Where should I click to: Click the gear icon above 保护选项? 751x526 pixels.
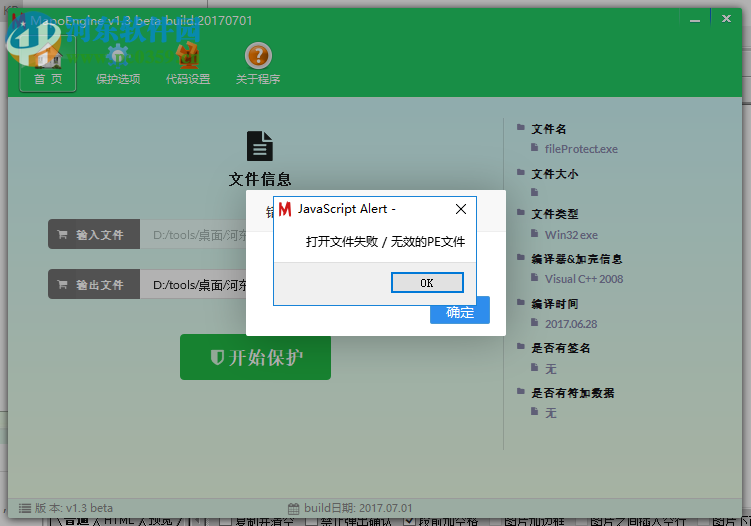pyautogui.click(x=118, y=56)
